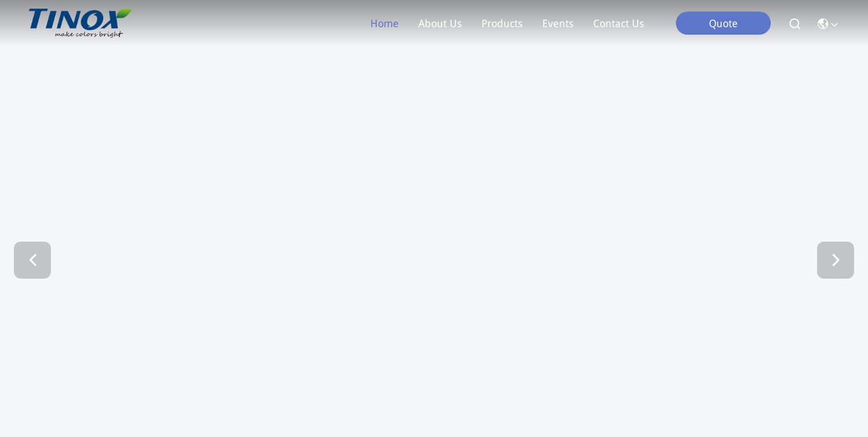Viewport: 868px width, 437px height.
Task: Open the language dropdown next to the globe
Action: pyautogui.click(x=827, y=24)
